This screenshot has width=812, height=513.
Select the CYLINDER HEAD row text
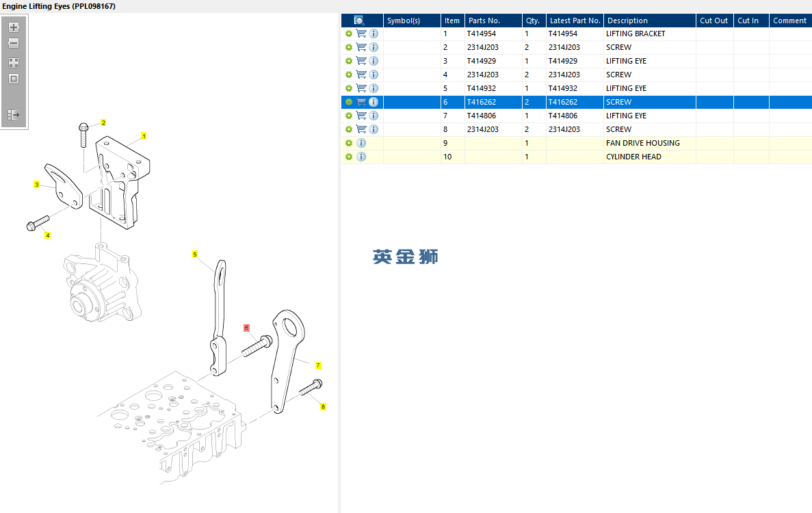[633, 157]
